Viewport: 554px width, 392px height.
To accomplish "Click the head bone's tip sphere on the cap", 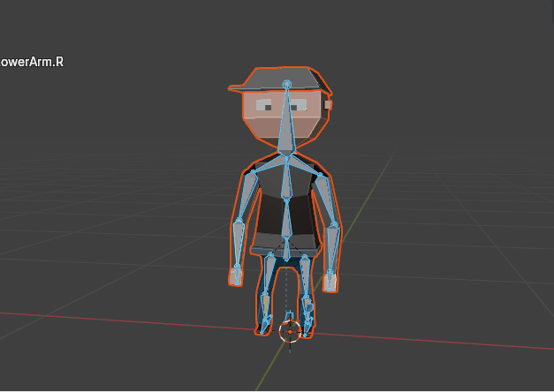I will click(x=287, y=85).
